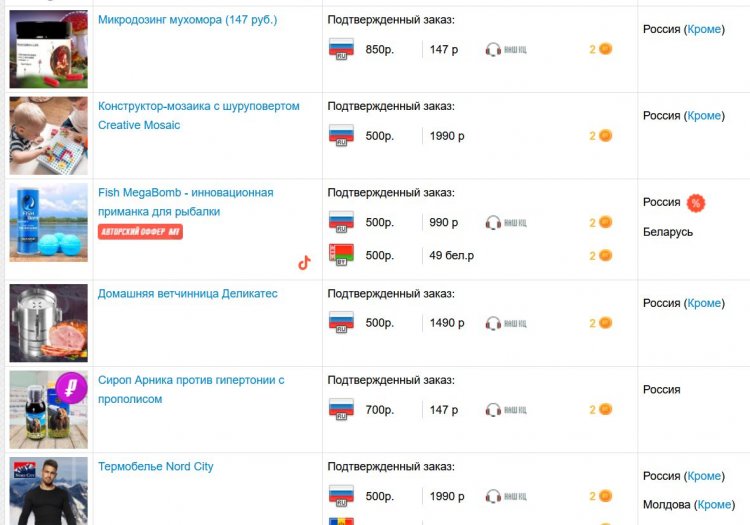This screenshot has width=750, height=525.
Task: Open the Конструктор-мозаика Creative Mosaic offer
Action: 199,116
